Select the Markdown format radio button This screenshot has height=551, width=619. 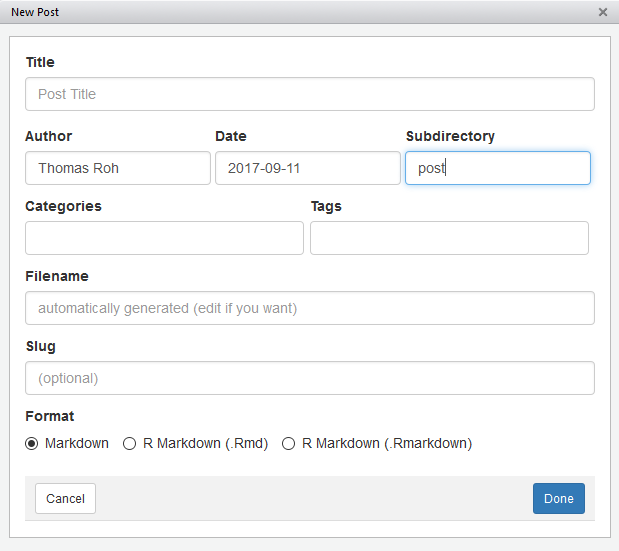coord(32,443)
